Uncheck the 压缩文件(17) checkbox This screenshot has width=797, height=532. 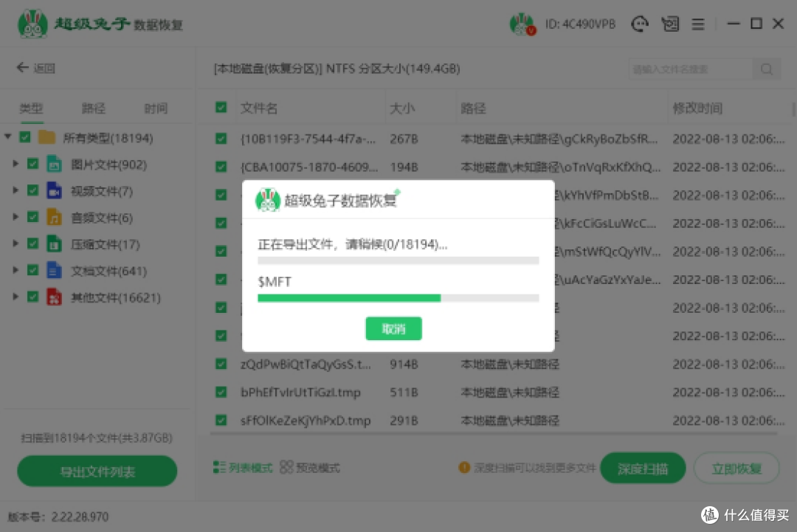pos(33,244)
